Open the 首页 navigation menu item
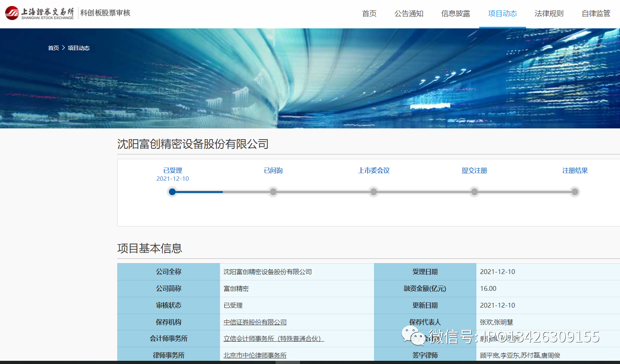 [369, 14]
